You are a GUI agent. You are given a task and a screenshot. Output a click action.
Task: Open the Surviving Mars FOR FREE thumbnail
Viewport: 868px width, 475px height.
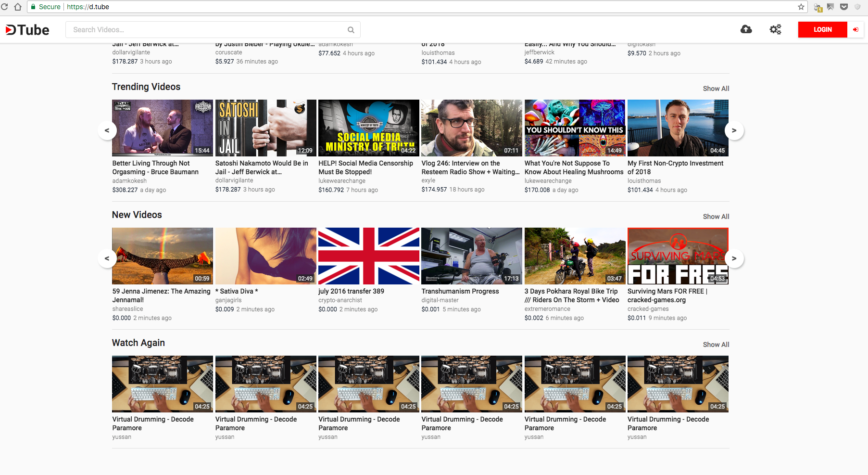(678, 256)
